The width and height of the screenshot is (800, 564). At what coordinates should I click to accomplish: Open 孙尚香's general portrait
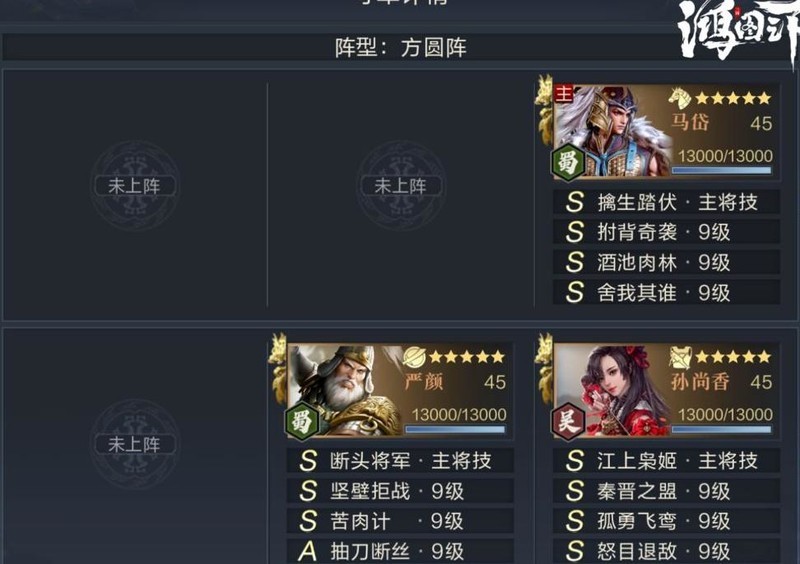[x=612, y=390]
